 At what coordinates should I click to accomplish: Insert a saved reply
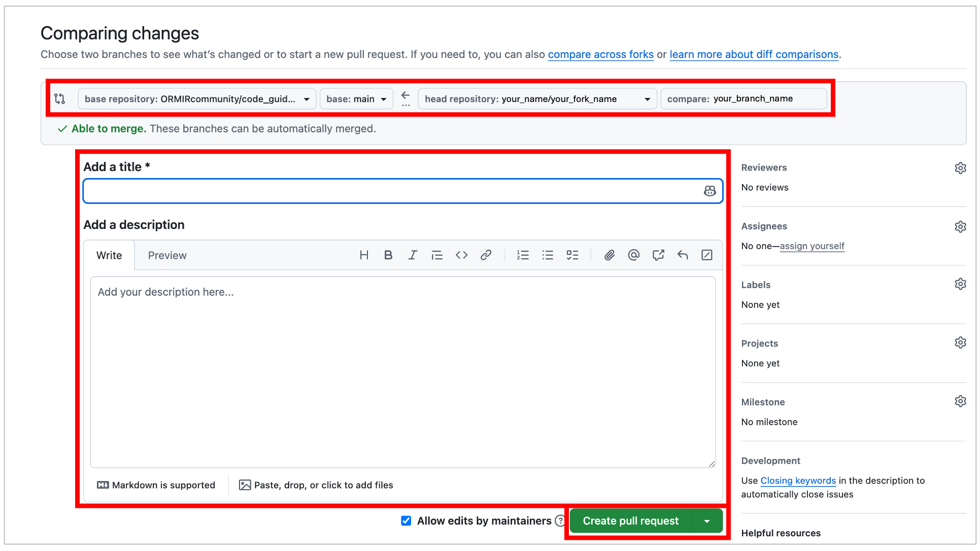click(683, 255)
